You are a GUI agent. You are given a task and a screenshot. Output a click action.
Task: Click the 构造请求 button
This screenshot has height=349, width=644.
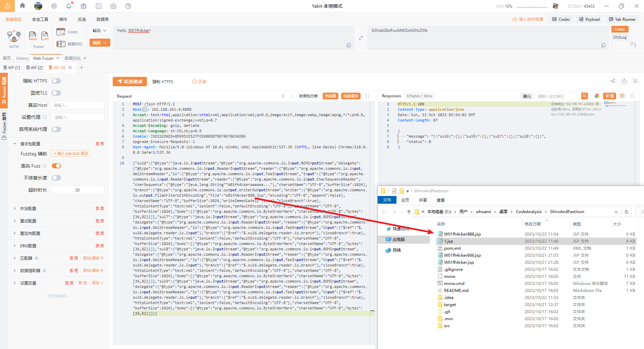coord(351,96)
